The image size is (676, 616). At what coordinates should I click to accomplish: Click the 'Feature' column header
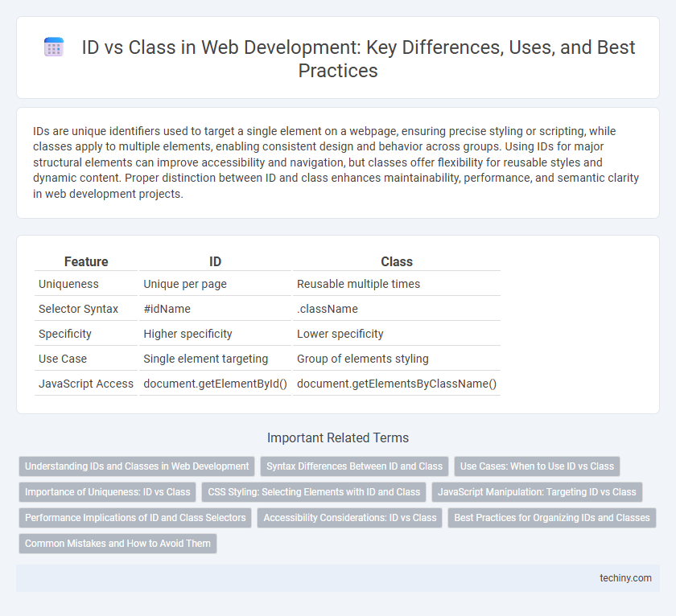tap(86, 261)
